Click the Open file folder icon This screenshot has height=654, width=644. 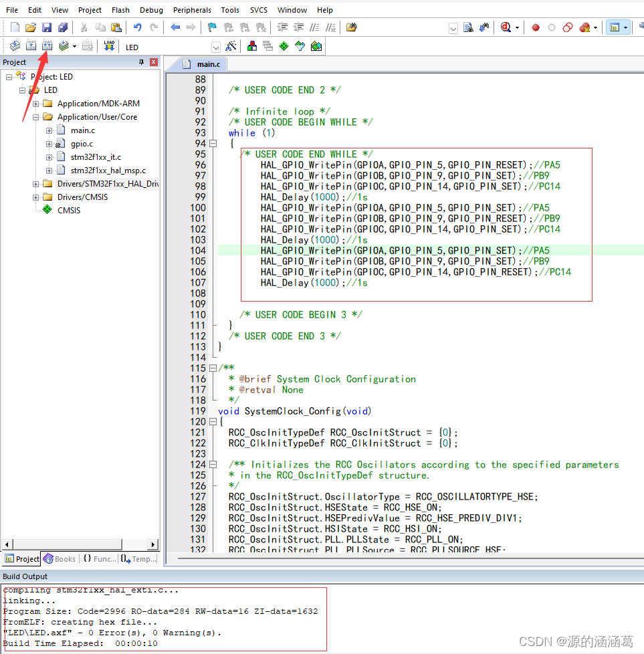point(31,27)
